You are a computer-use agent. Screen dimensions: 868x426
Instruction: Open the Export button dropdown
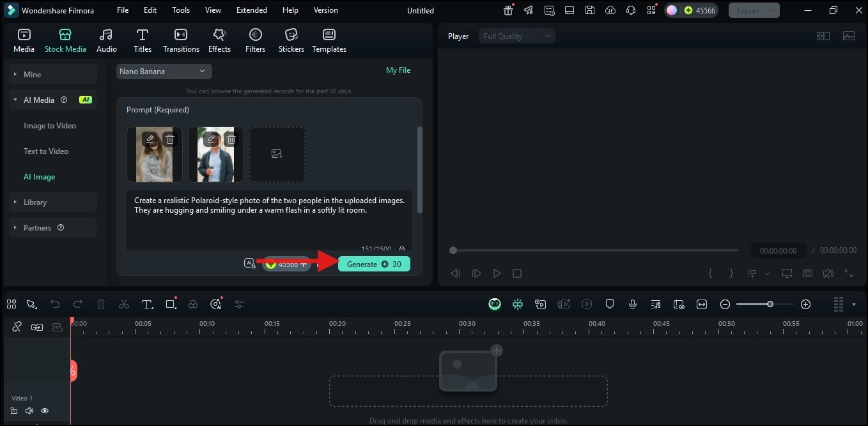[772, 10]
